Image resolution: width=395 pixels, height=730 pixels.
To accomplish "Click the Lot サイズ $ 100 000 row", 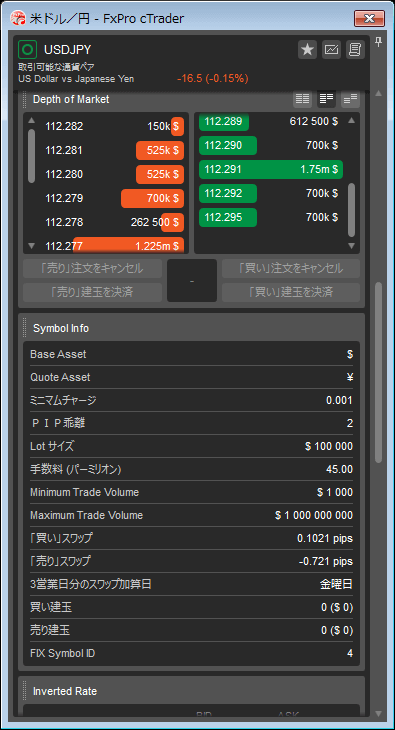I will (x=191, y=446).
